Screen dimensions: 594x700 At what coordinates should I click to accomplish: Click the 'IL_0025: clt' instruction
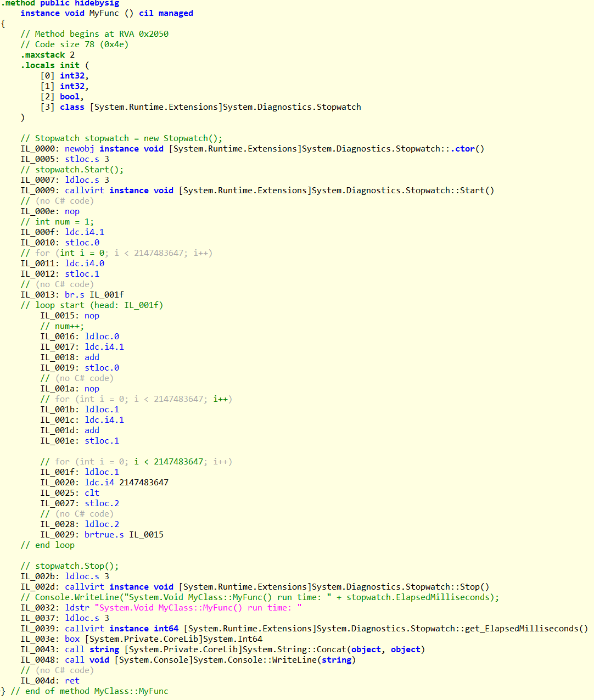click(70, 493)
